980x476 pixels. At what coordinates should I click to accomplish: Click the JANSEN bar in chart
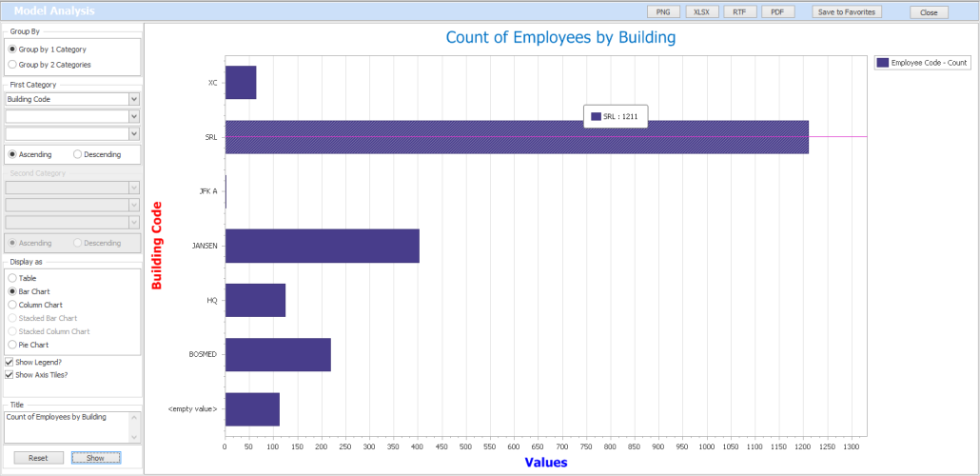click(x=322, y=246)
